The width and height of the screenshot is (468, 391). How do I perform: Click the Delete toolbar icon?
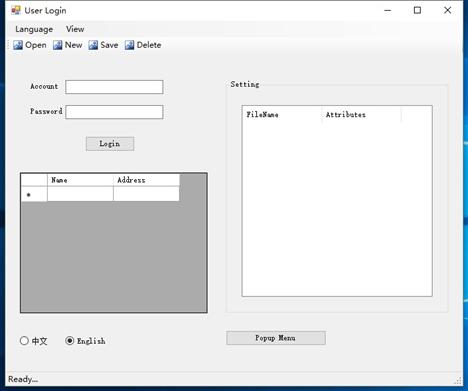tap(129, 45)
